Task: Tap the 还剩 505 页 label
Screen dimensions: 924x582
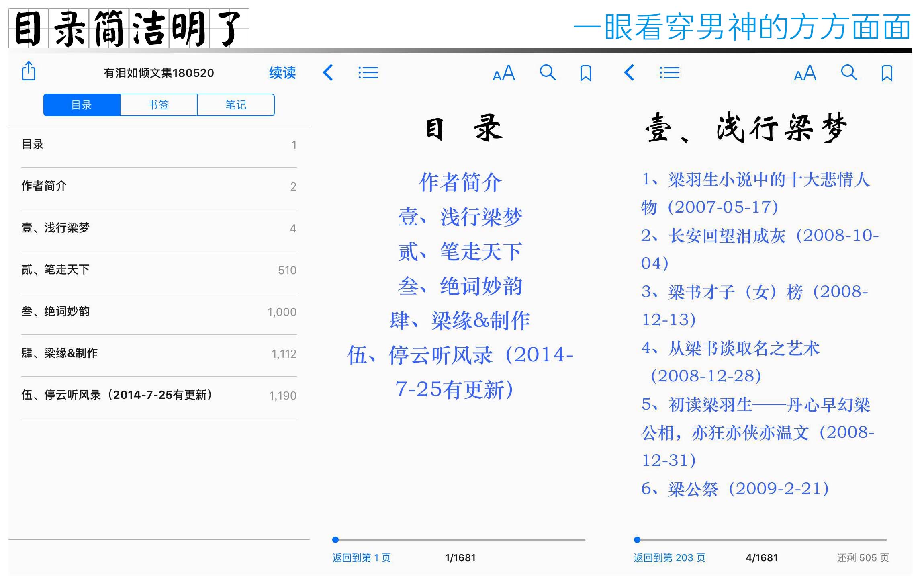Action: click(x=863, y=558)
